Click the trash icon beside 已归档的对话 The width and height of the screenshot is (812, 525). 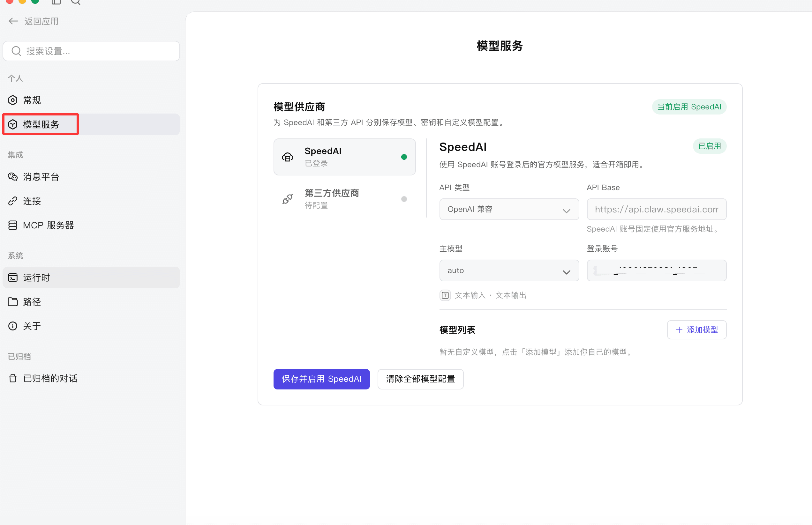pos(13,378)
